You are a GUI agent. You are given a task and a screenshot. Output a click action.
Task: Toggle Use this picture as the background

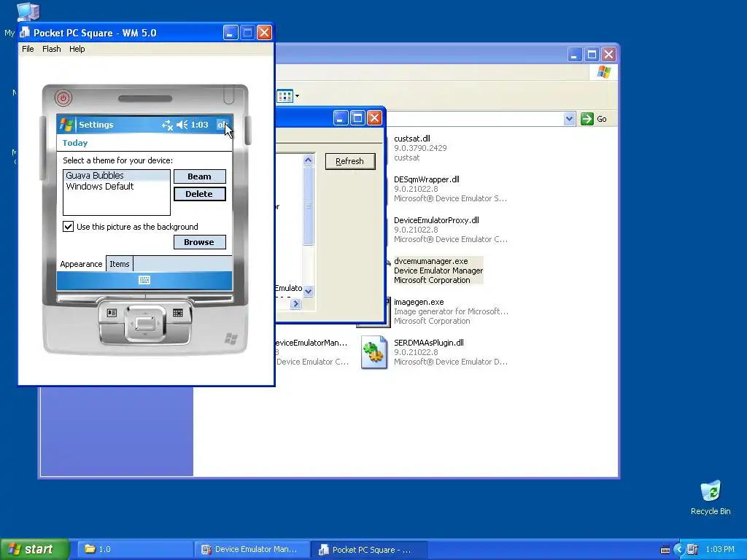point(68,227)
